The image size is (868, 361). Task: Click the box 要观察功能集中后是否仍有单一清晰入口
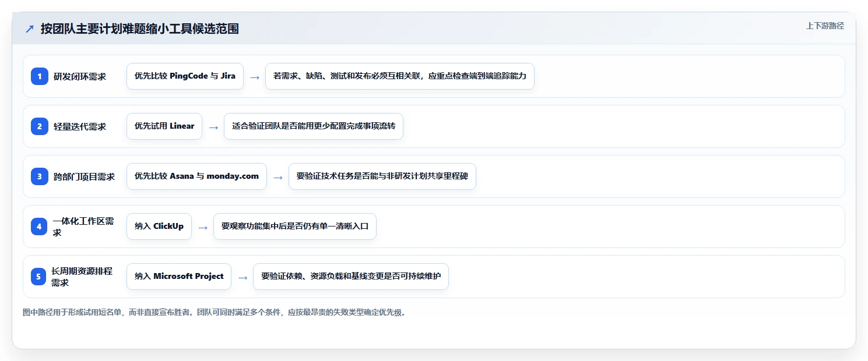click(295, 226)
